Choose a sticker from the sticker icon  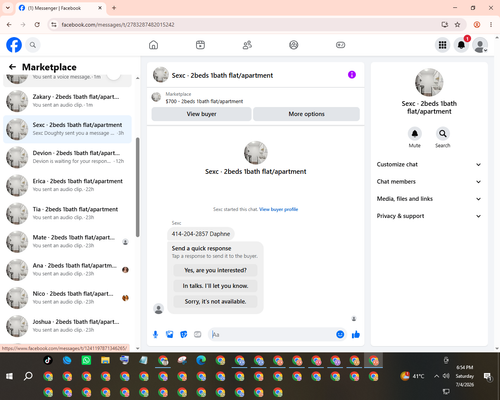pos(184,334)
